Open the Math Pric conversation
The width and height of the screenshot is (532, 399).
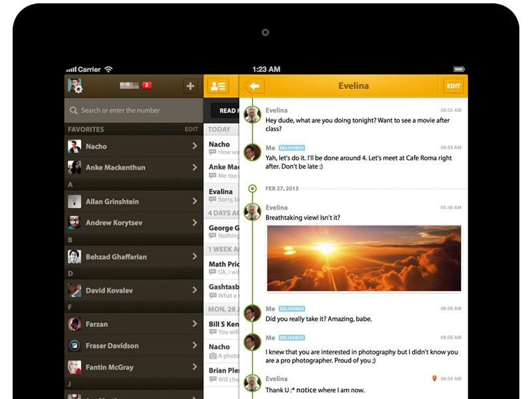click(x=221, y=267)
